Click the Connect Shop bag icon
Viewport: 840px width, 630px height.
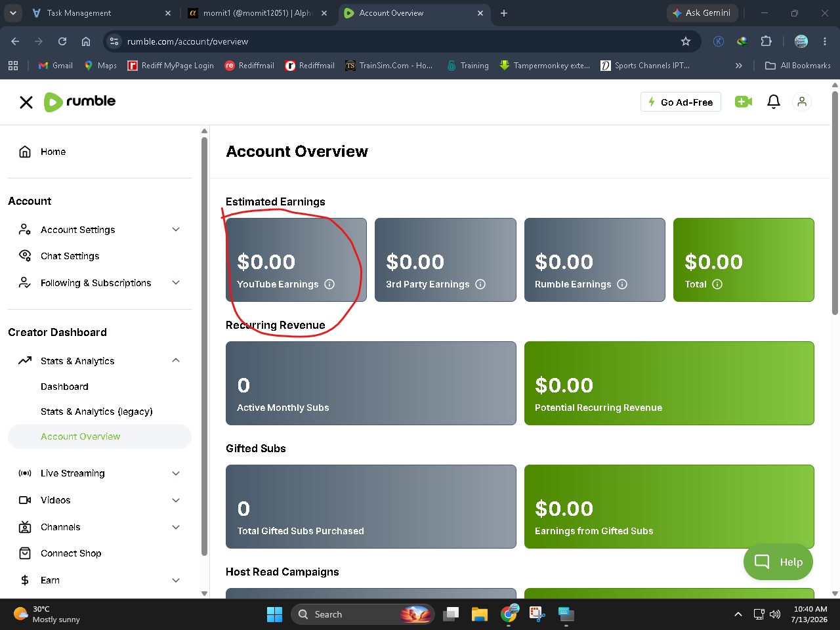coord(25,553)
